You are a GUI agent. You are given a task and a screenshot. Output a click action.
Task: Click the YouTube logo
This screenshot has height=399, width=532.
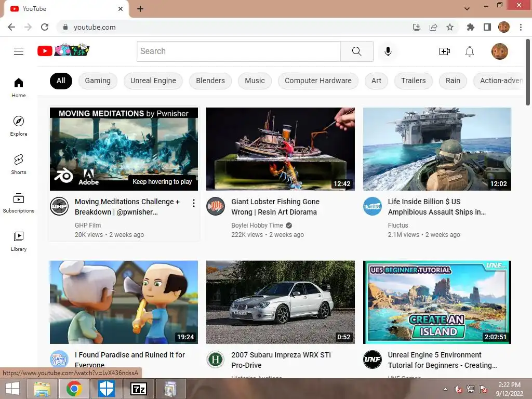(63, 50)
